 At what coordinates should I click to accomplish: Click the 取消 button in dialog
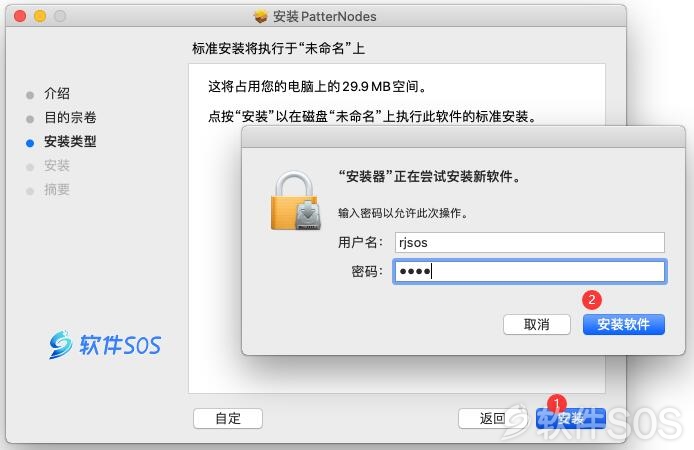point(536,324)
